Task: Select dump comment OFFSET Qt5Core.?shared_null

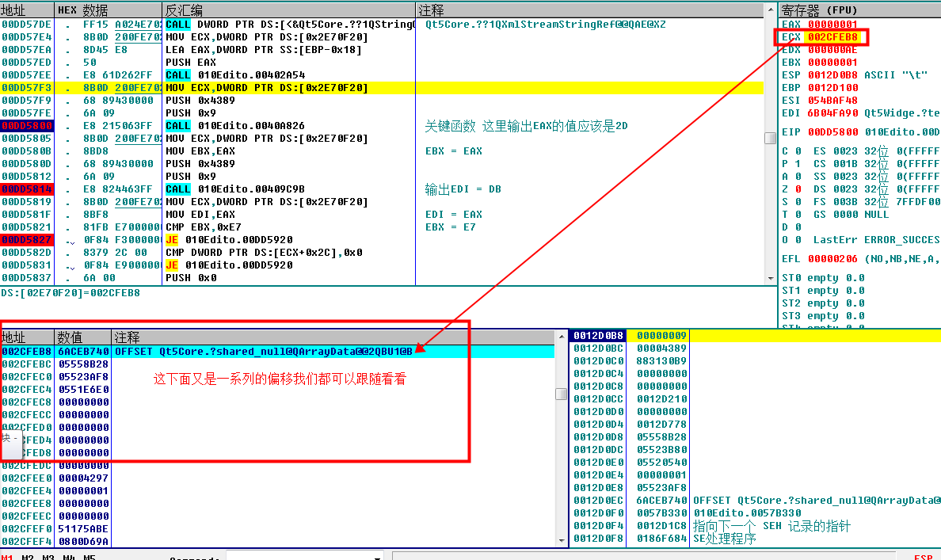Action: point(264,351)
